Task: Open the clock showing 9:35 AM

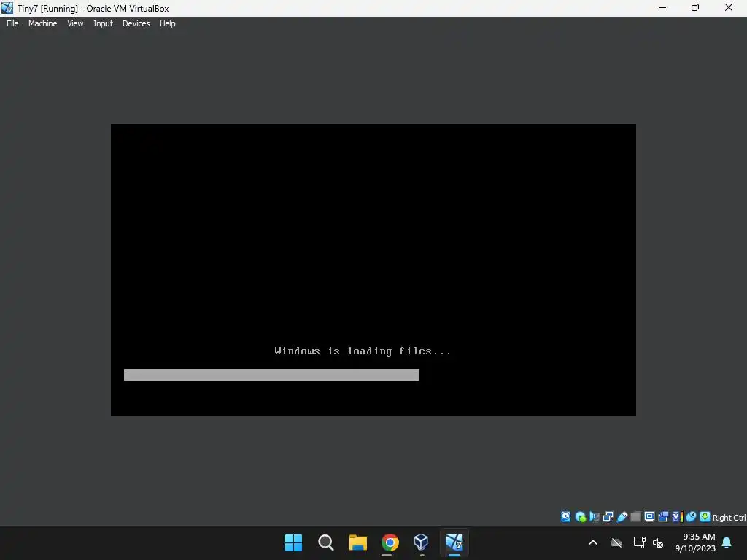Action: pyautogui.click(x=695, y=542)
